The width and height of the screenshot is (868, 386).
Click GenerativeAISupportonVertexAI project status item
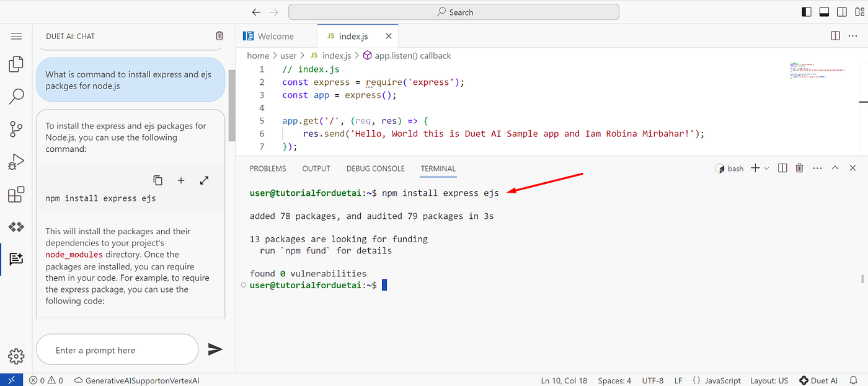[x=136, y=380]
